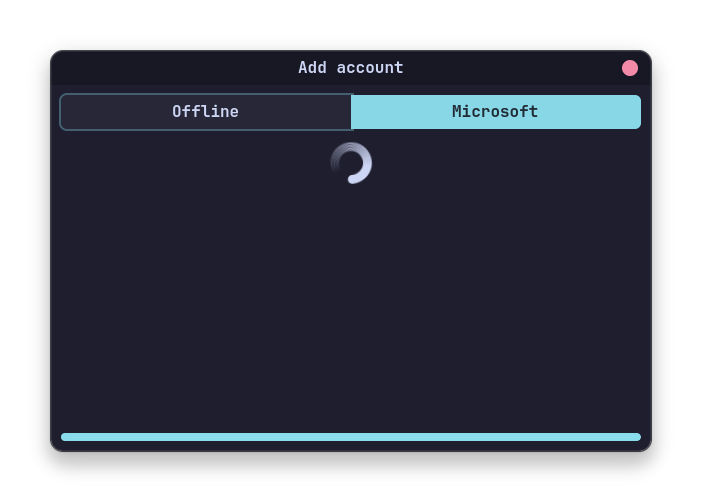
Task: Select the Microsoft account tab
Action: (x=497, y=112)
